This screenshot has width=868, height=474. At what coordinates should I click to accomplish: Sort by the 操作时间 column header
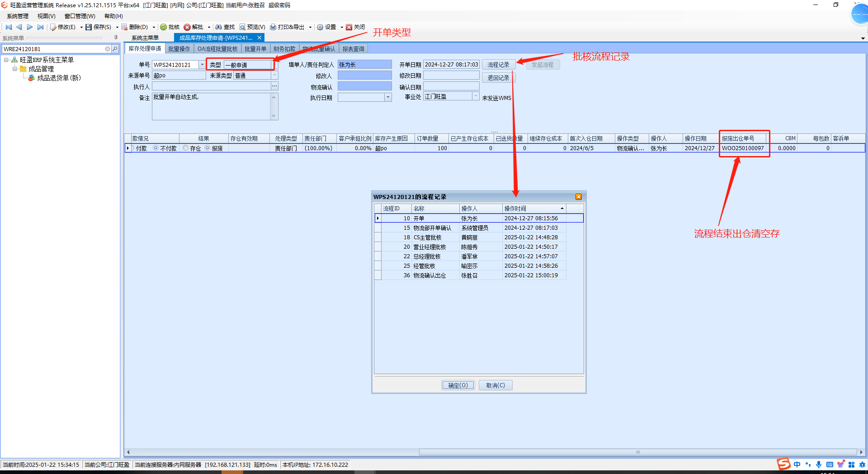tap(534, 209)
